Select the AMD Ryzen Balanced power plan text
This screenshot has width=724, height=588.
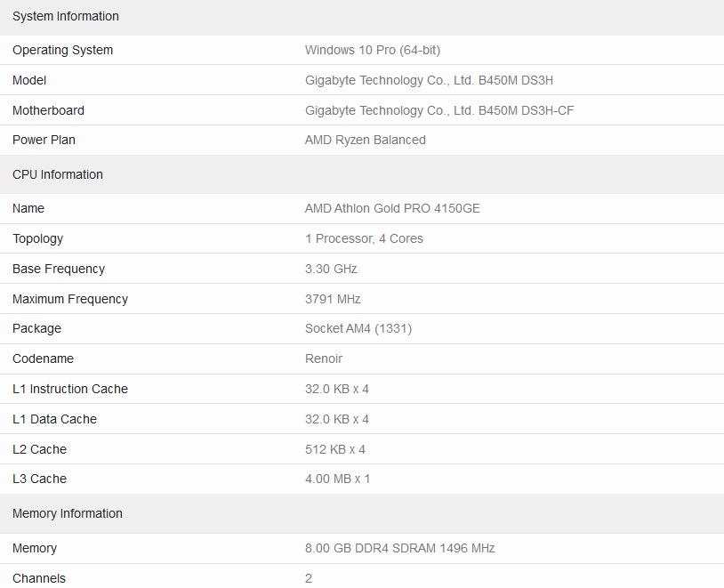click(366, 140)
